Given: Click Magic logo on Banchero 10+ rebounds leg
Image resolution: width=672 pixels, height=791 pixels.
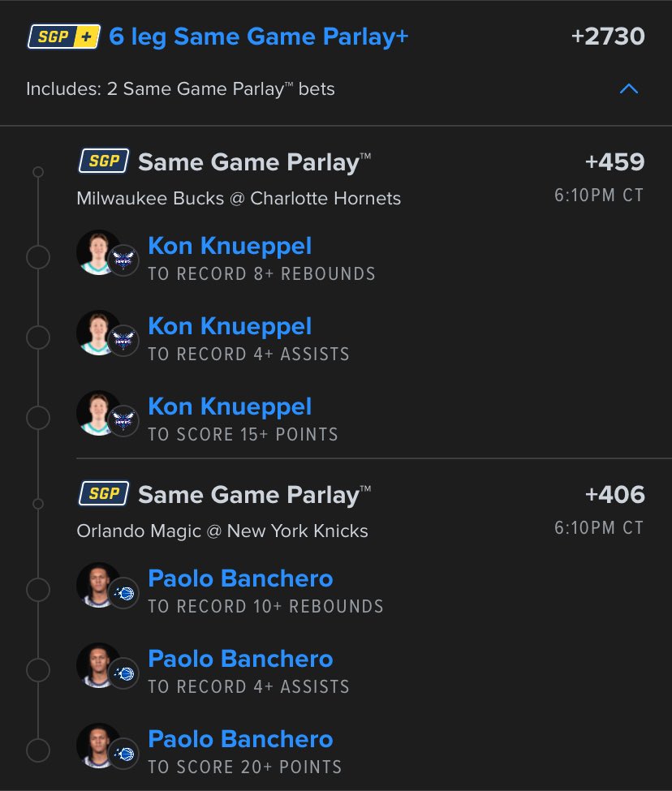Looking at the screenshot, I should pyautogui.click(x=123, y=593).
